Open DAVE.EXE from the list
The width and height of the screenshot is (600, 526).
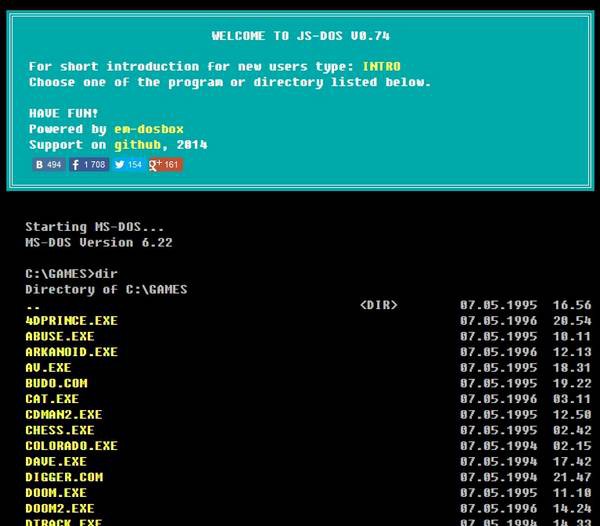click(x=56, y=462)
